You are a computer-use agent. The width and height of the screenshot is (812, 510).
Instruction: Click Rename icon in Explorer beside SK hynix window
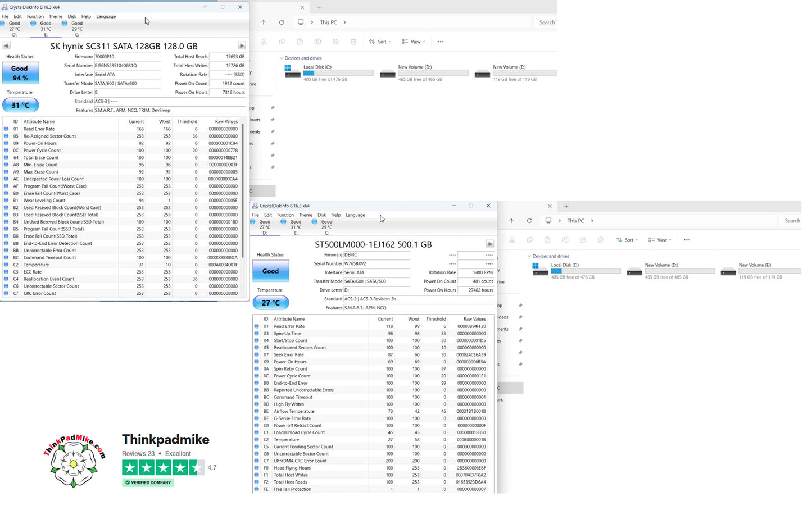(x=317, y=42)
